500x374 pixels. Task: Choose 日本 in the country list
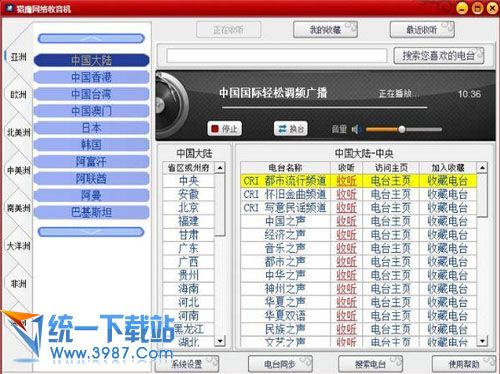point(91,128)
